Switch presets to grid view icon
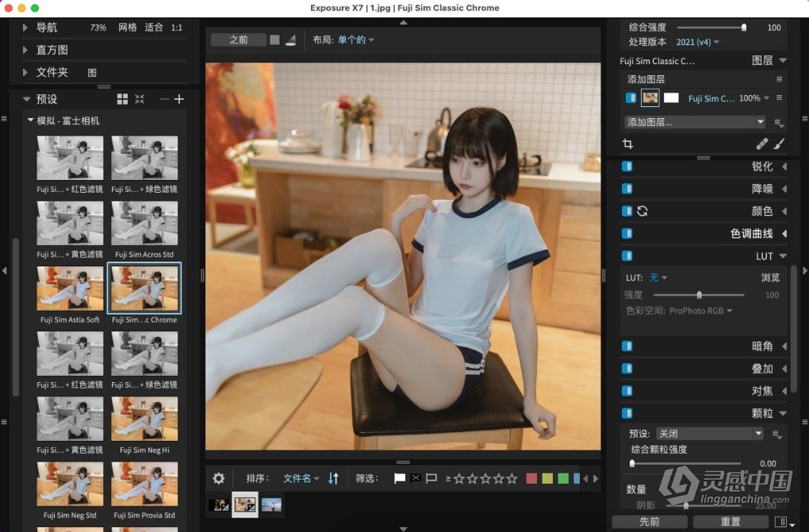 122,99
